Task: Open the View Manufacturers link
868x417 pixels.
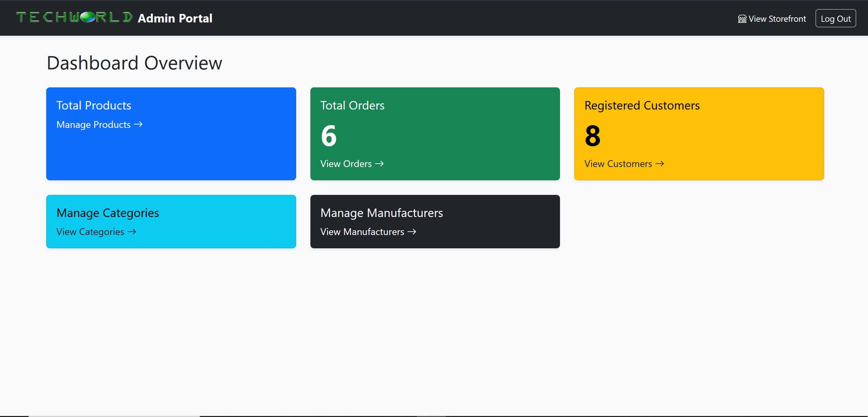Action: click(368, 232)
